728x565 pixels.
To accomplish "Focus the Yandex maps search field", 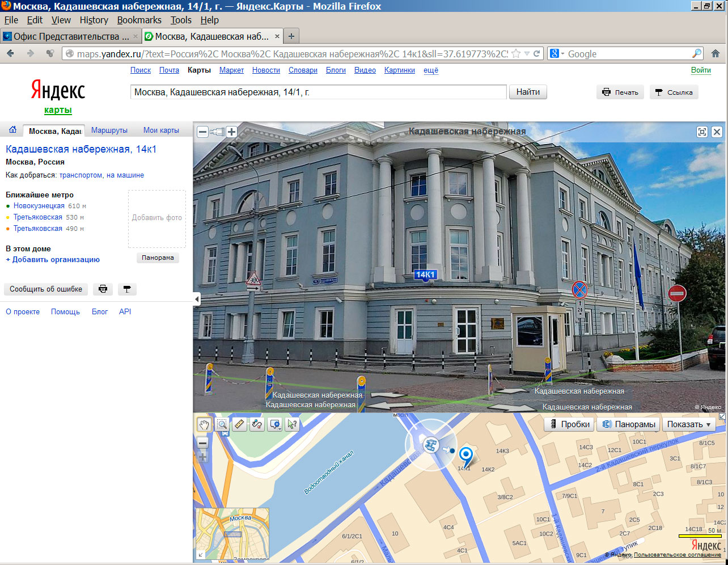I will pos(319,92).
